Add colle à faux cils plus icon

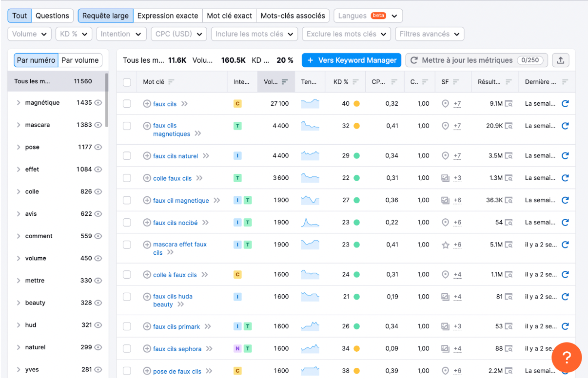(x=147, y=275)
